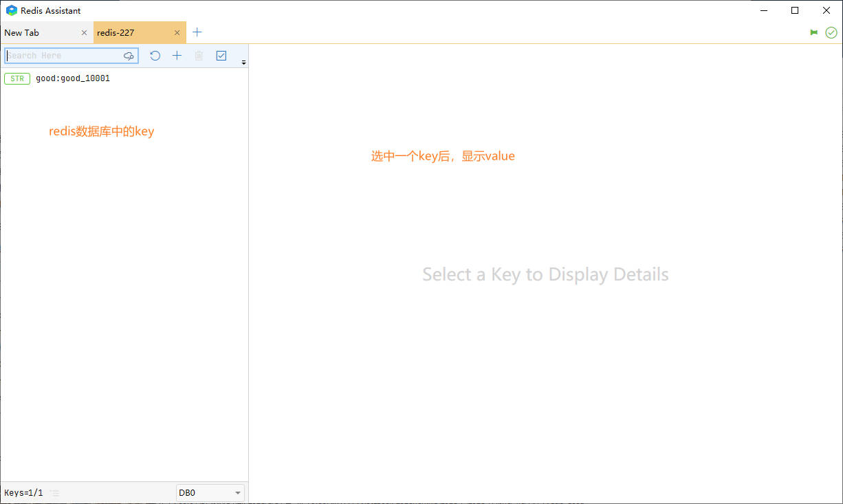Click the greyed-out trash delete icon
Image resolution: width=843 pixels, height=504 pixels.
coord(199,56)
